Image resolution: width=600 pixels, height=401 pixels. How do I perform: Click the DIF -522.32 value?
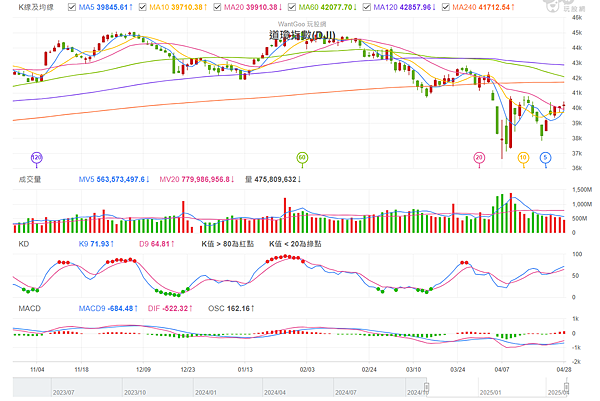(170, 308)
